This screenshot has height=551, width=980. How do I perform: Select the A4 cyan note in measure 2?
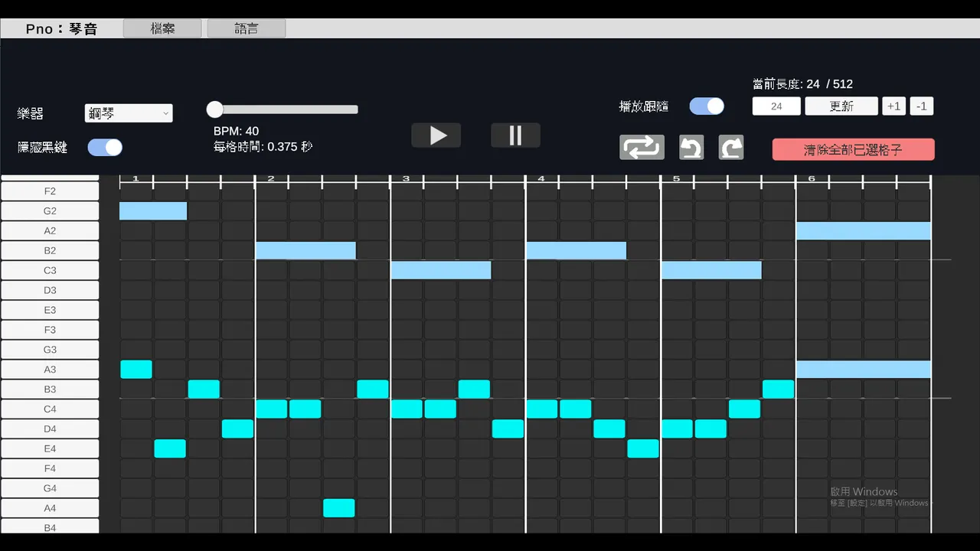tap(339, 508)
